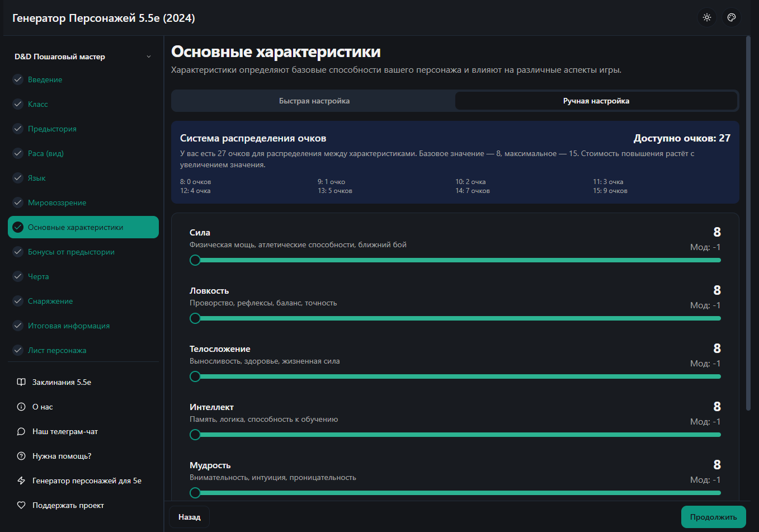
Task: Click the book icon for Заклинания 5.5e
Action: pyautogui.click(x=21, y=382)
